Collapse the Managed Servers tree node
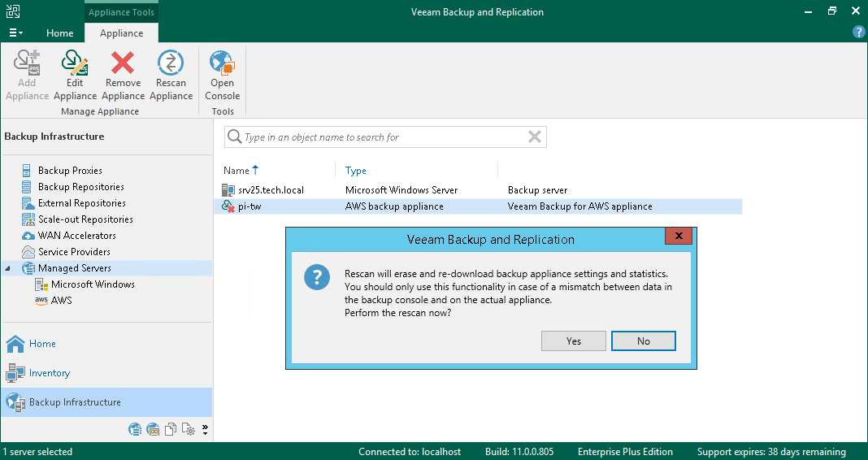Viewport: 868px width, 460px height. click(x=8, y=268)
